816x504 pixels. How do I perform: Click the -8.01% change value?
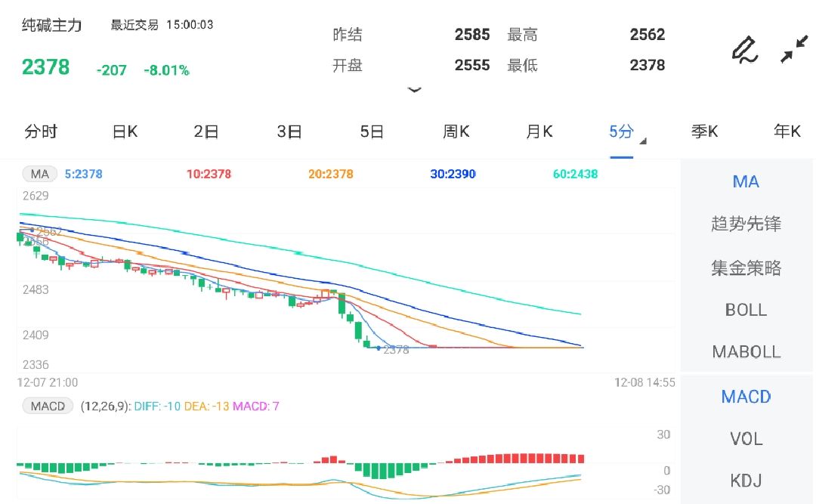pos(166,70)
